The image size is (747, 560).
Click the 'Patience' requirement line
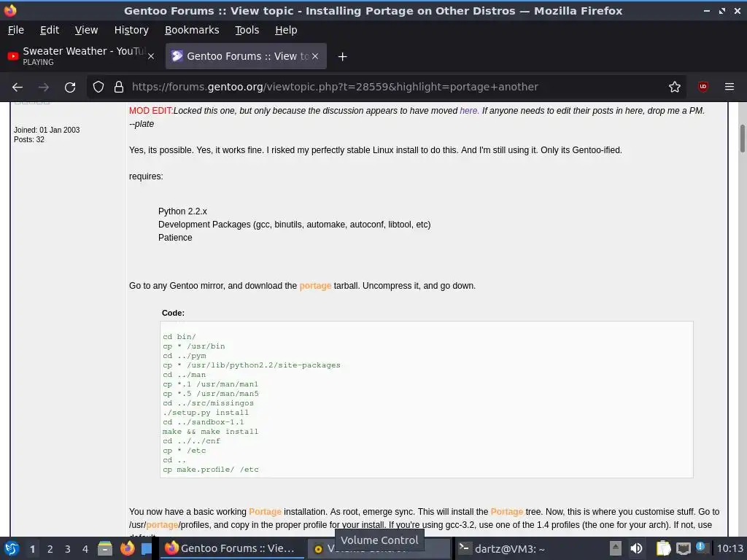pyautogui.click(x=175, y=238)
